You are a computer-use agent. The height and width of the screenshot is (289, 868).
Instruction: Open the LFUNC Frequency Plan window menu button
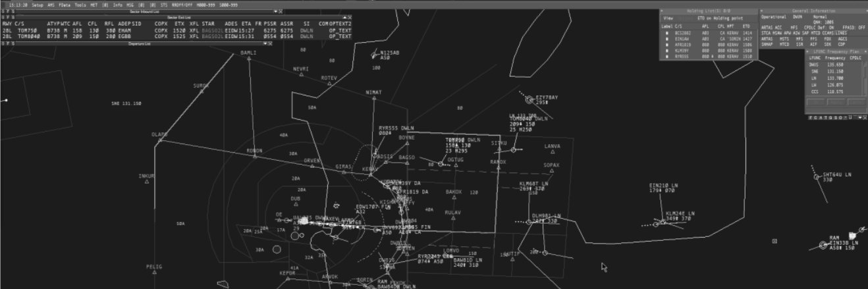[x=809, y=51]
